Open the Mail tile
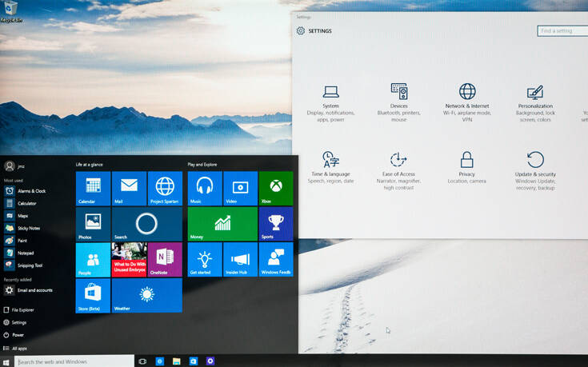 (x=129, y=189)
